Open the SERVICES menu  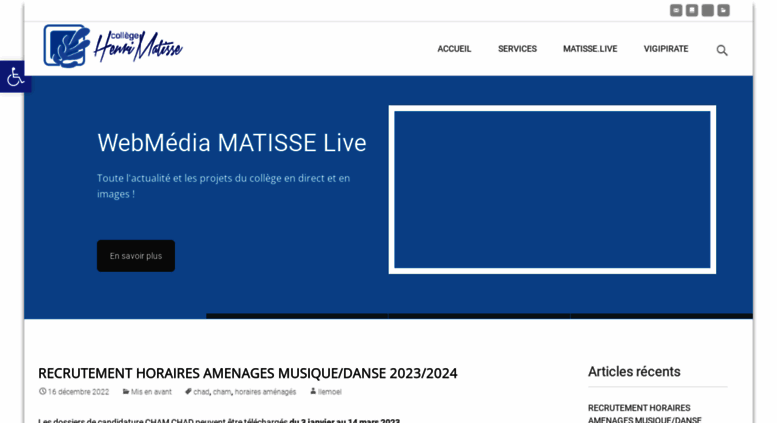pyautogui.click(x=517, y=49)
